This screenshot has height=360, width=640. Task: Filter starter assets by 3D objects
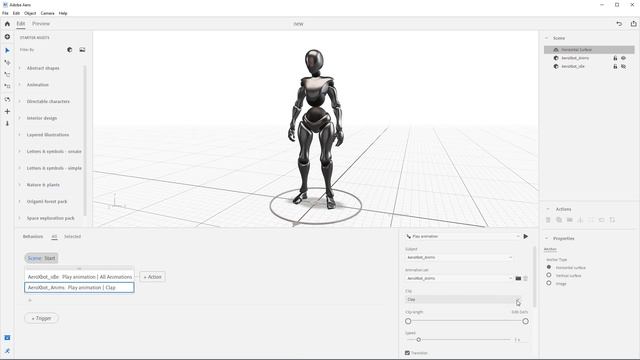click(70, 50)
